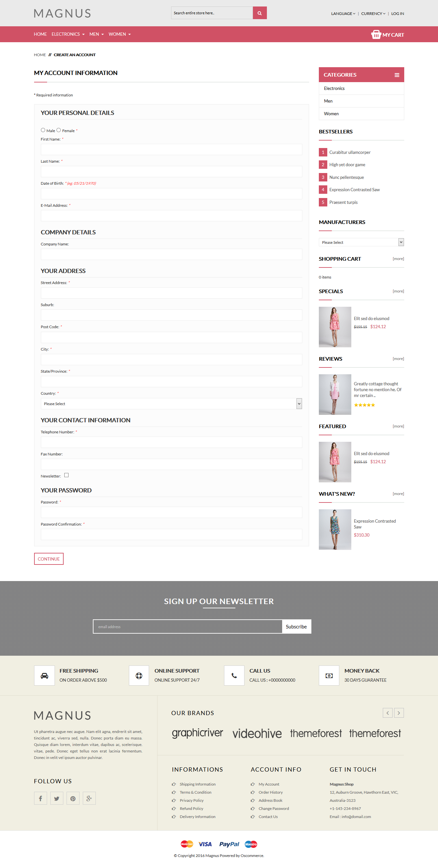Toggle the Categories hamburger menu icon
Image resolution: width=438 pixels, height=868 pixels.
(x=396, y=75)
